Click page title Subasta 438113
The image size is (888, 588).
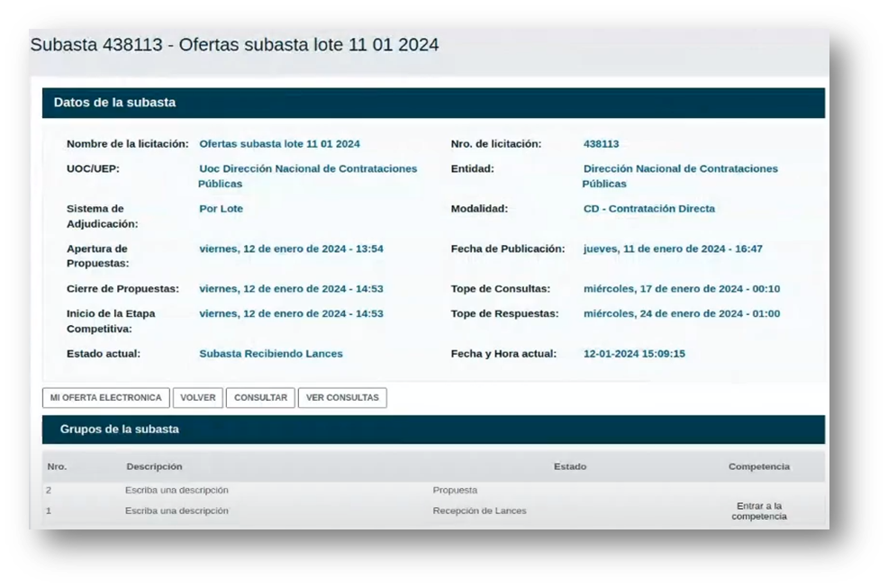[234, 45]
